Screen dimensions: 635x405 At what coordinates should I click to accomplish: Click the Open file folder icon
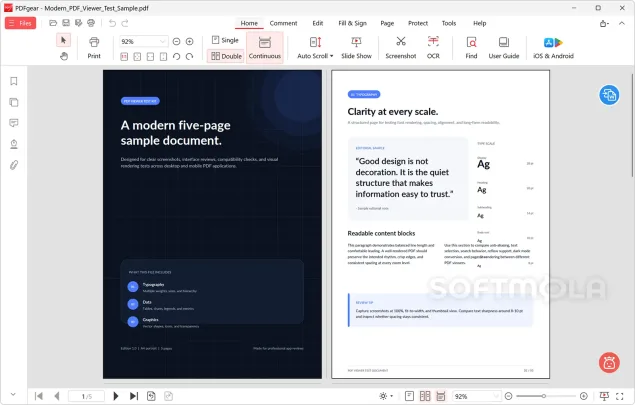[53, 23]
